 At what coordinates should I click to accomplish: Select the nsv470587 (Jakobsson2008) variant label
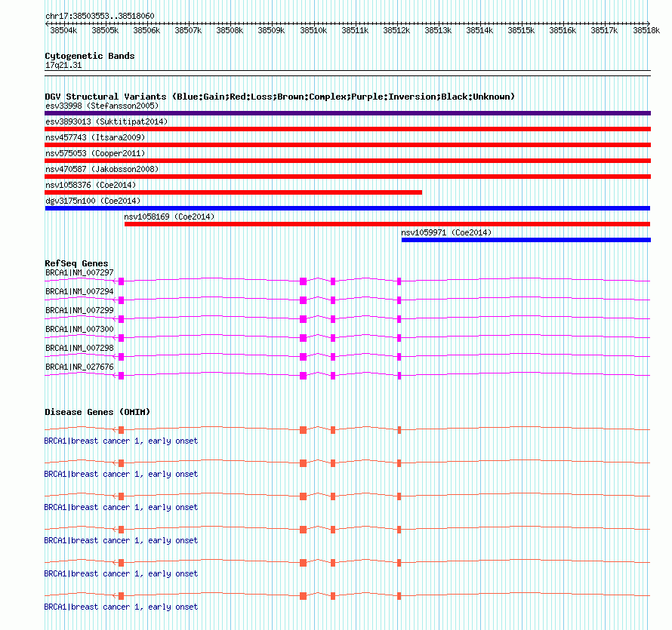click(x=102, y=169)
